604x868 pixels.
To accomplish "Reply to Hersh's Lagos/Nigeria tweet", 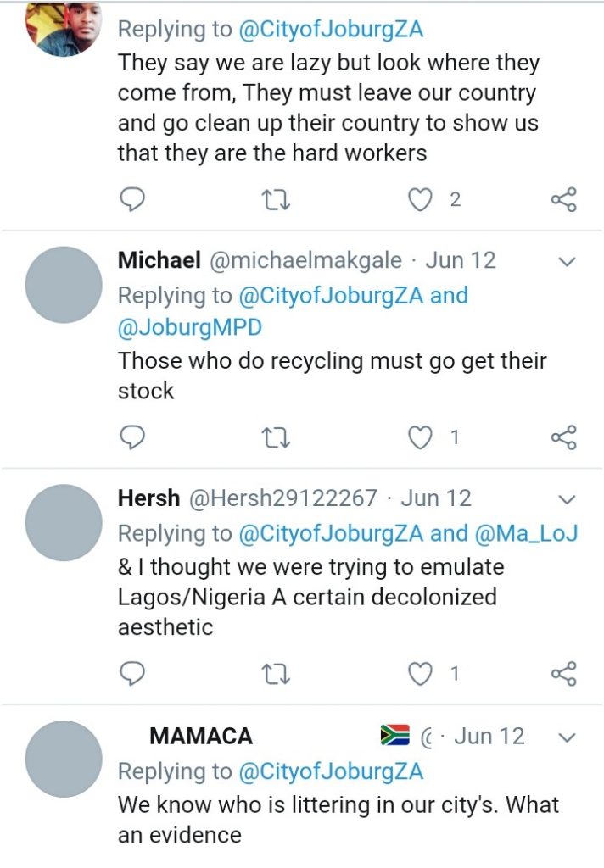I will point(133,674).
